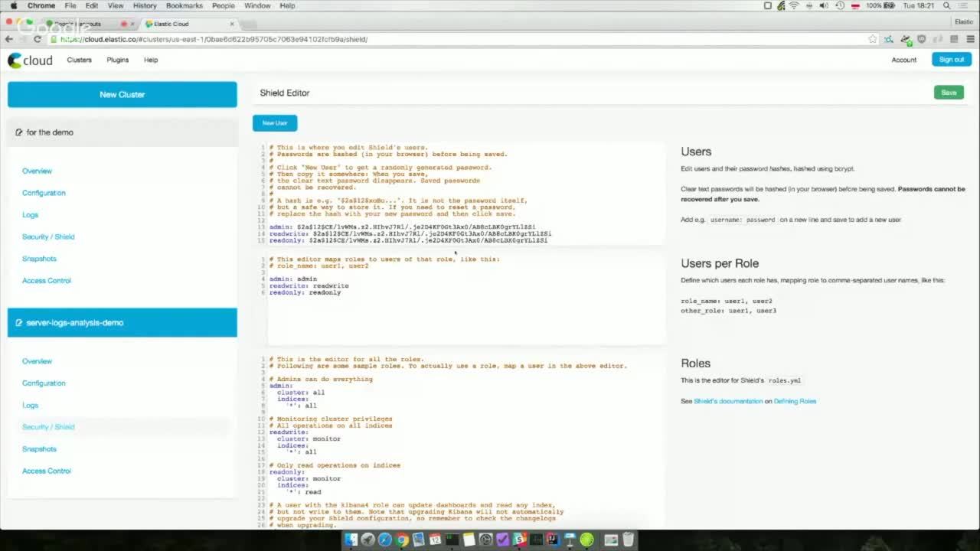The image size is (980, 551).
Task: Click the browser address bar URL
Action: [x=214, y=39]
